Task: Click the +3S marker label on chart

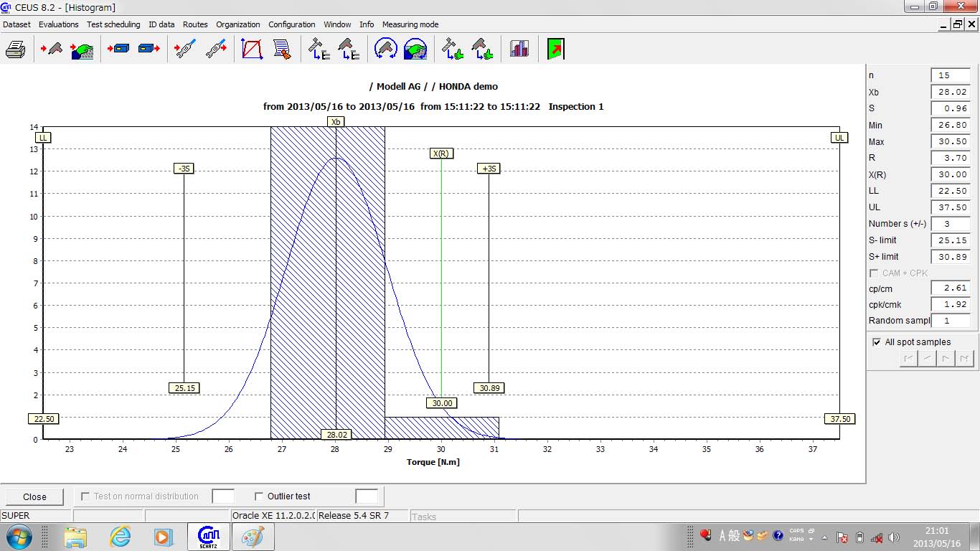Action: pyautogui.click(x=489, y=169)
